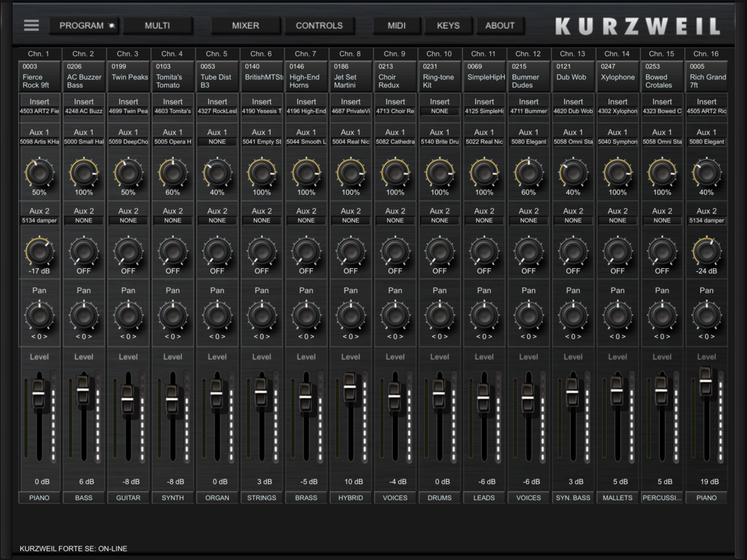
Task: Click the Chn. 13 Pan knob
Action: [x=573, y=316]
